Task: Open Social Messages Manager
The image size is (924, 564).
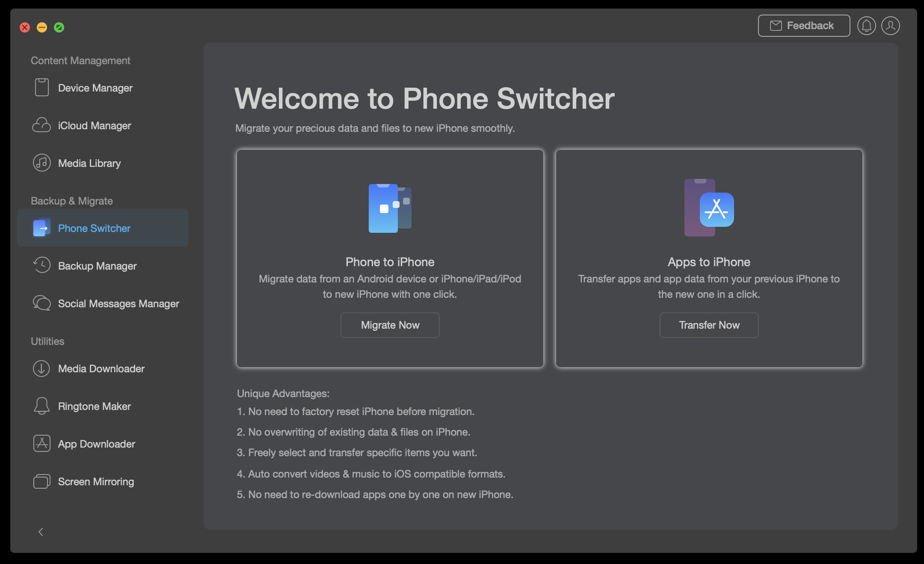Action: (x=119, y=303)
